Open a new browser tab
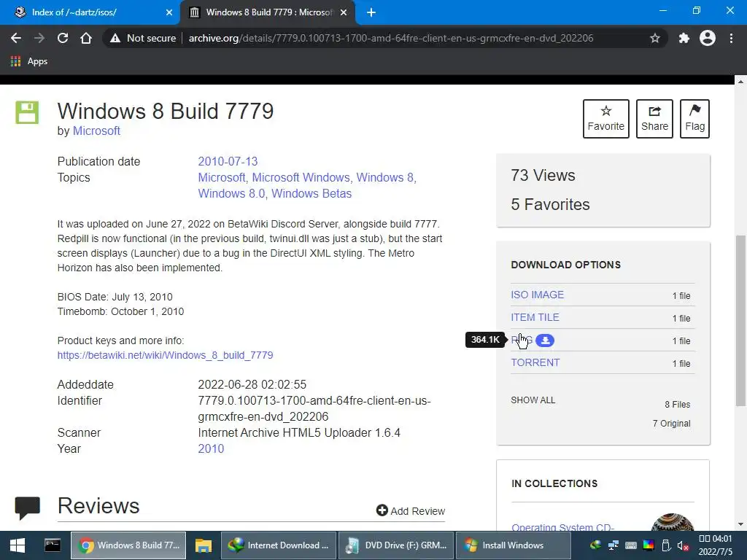This screenshot has height=560, width=747. point(371,12)
